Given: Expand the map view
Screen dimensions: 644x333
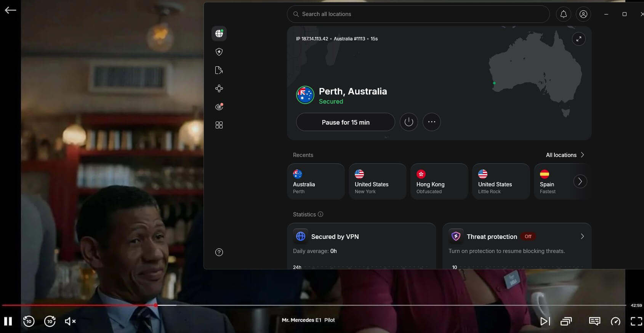Looking at the screenshot, I should click(579, 39).
